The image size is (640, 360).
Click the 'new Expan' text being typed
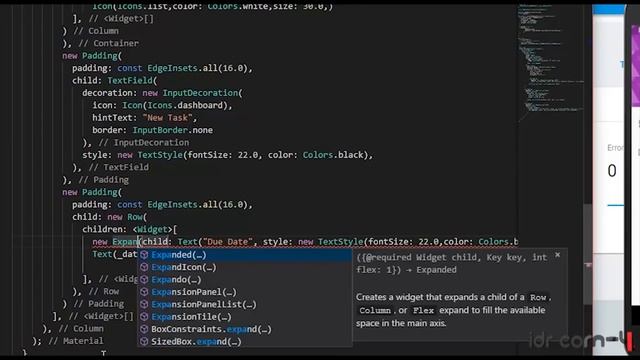click(x=115, y=242)
